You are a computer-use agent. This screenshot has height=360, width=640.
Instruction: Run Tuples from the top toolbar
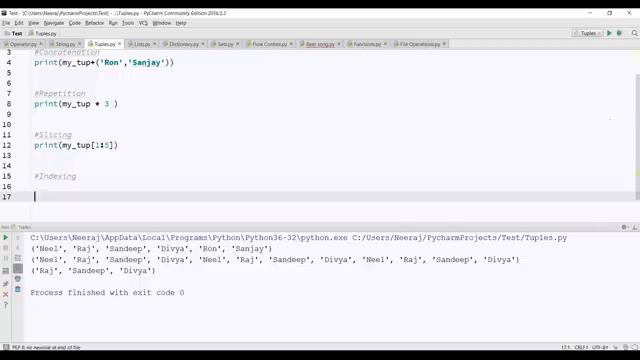(609, 33)
